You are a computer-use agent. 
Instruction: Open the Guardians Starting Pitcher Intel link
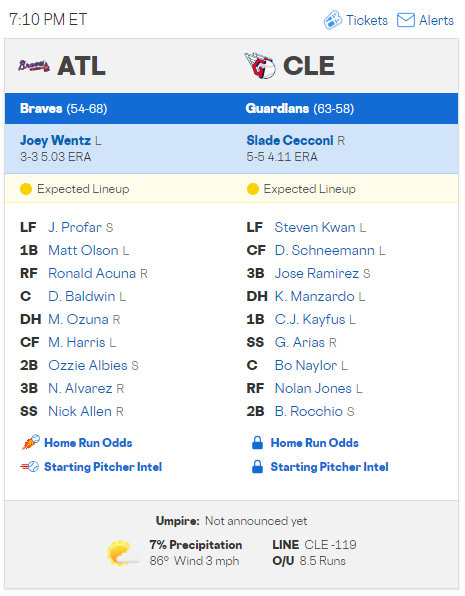[329, 467]
